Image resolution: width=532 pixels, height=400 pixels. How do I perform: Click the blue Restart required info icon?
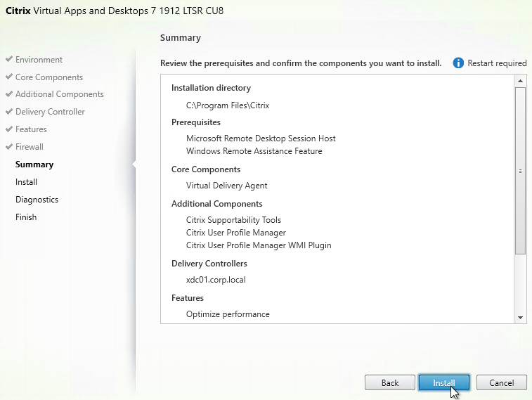(x=458, y=63)
